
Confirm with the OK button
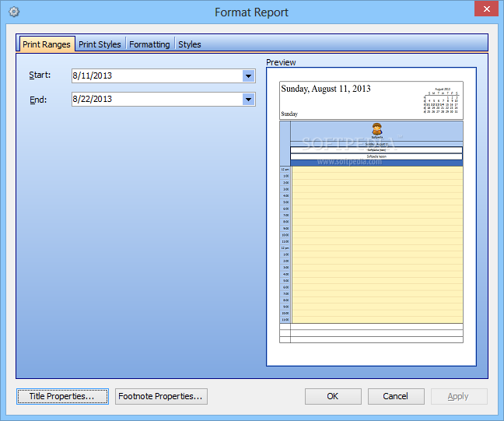click(333, 396)
